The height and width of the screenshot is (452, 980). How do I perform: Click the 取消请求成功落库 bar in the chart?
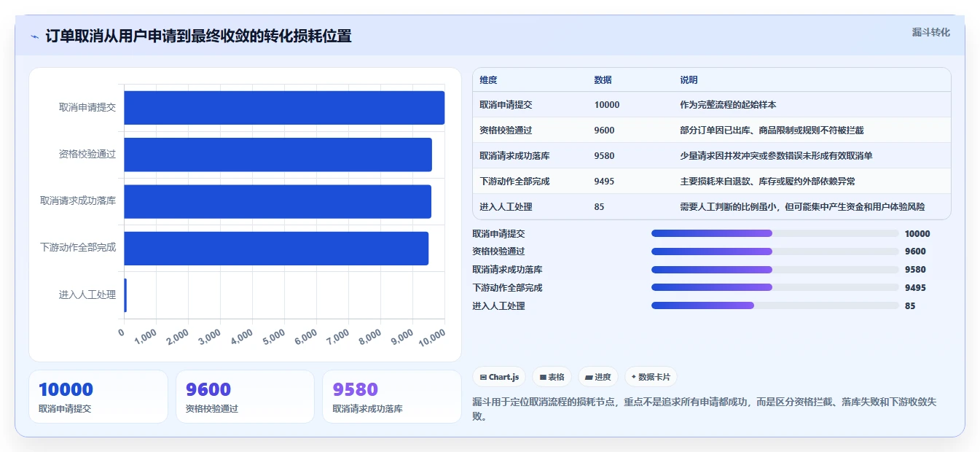tap(278, 201)
